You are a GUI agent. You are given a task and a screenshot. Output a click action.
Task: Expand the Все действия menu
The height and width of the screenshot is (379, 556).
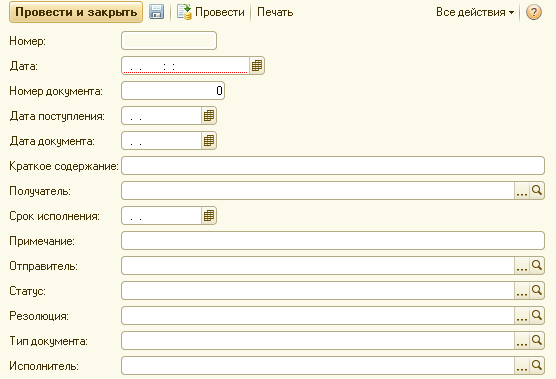(x=475, y=12)
